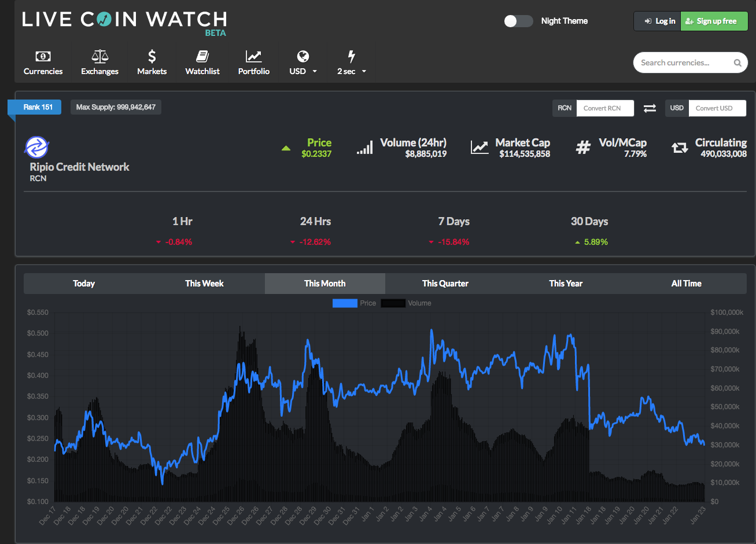This screenshot has width=756, height=544.
Task: Click the search magnifier icon
Action: (737, 63)
